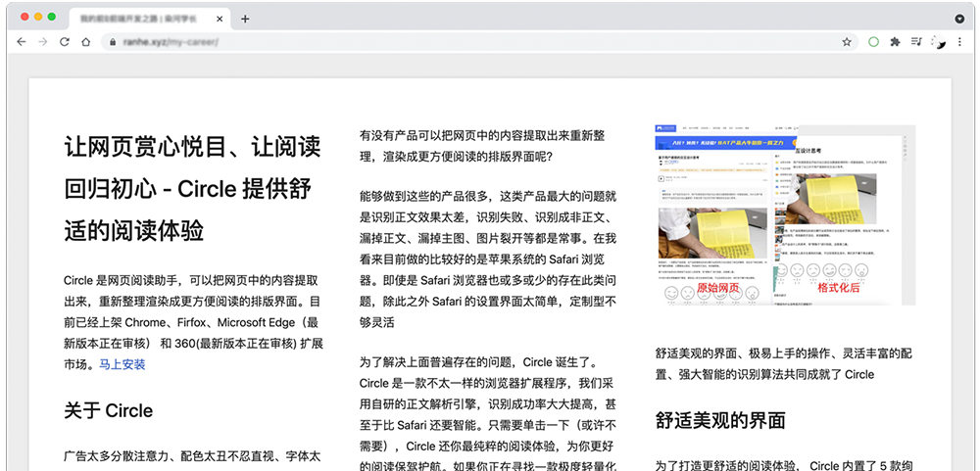This screenshot has width=980, height=471.
Task: Follow the 马上安装 install link
Action: click(x=122, y=365)
